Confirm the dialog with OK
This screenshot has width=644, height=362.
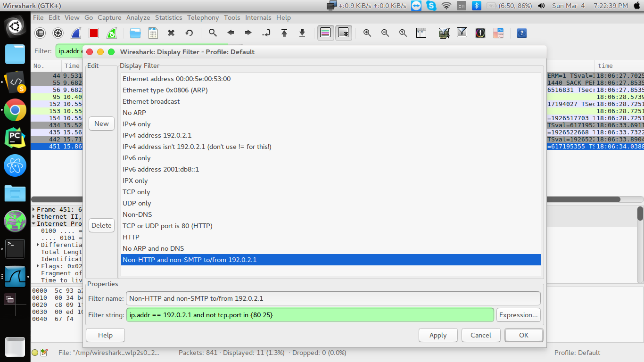coord(524,335)
